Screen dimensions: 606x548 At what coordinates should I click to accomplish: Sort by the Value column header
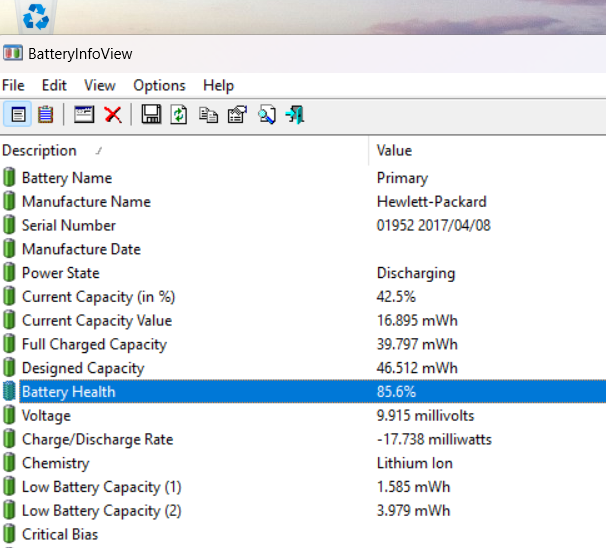point(488,151)
